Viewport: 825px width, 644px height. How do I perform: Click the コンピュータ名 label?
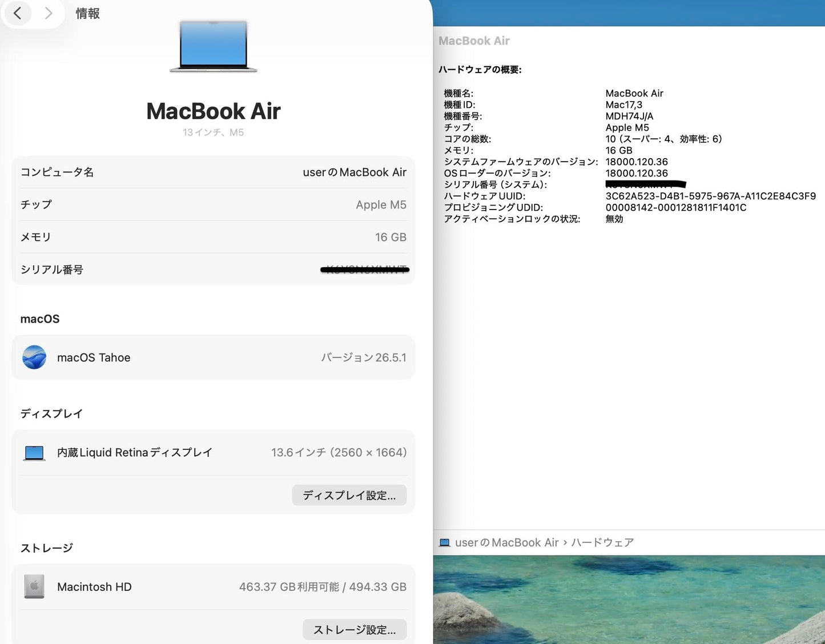(x=57, y=172)
